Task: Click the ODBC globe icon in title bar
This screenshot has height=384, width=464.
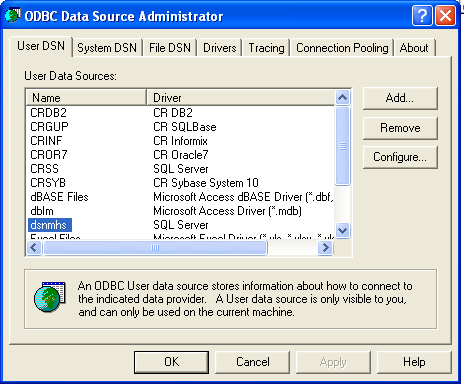Action: pos(13,15)
